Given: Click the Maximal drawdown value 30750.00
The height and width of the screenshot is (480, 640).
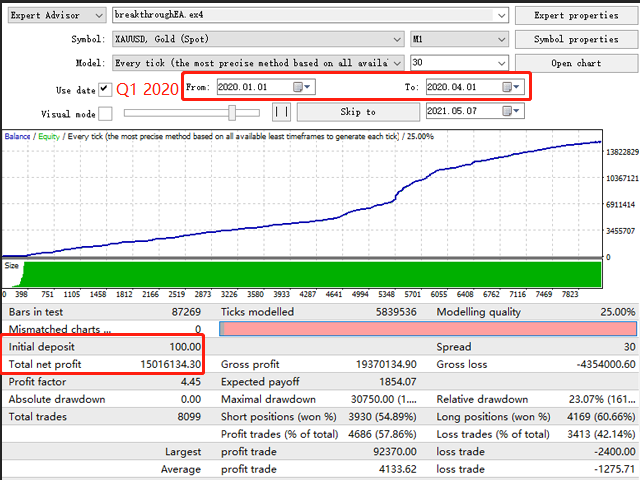Looking at the screenshot, I should (x=384, y=399).
